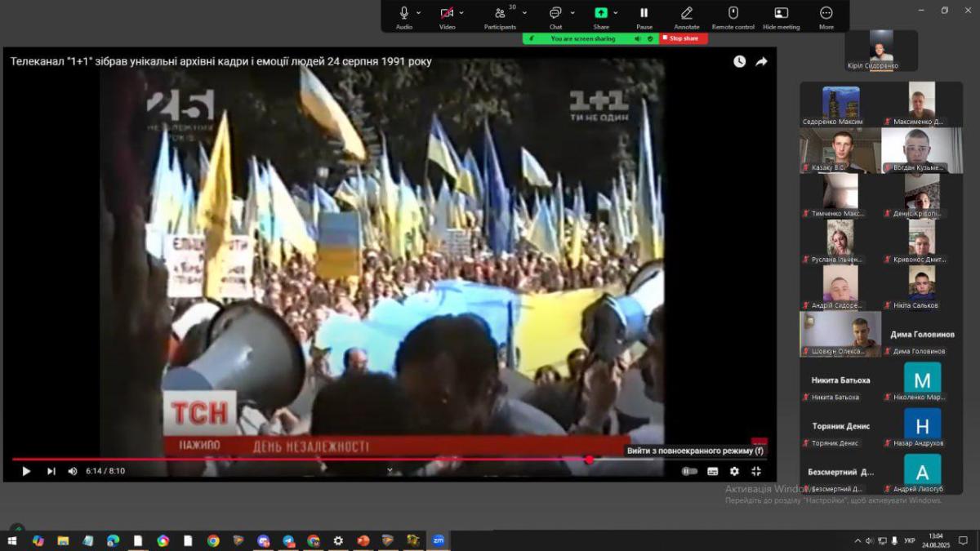Open File Explorer from the taskbar
Image resolution: width=980 pixels, height=551 pixels.
click(63, 540)
